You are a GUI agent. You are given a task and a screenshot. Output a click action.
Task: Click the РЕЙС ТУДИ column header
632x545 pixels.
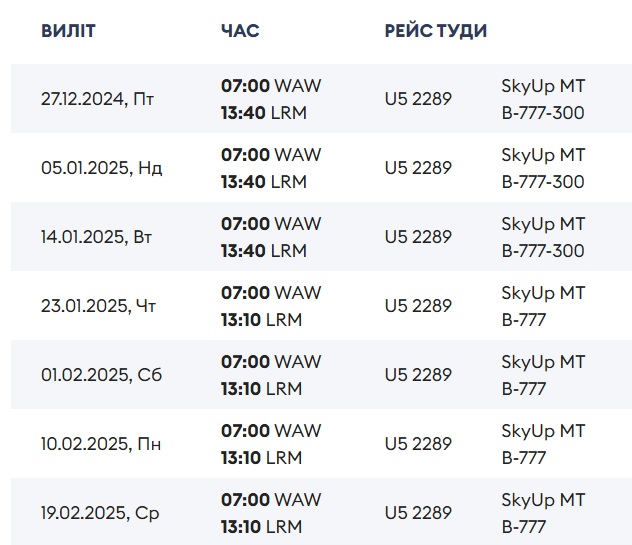435,31
